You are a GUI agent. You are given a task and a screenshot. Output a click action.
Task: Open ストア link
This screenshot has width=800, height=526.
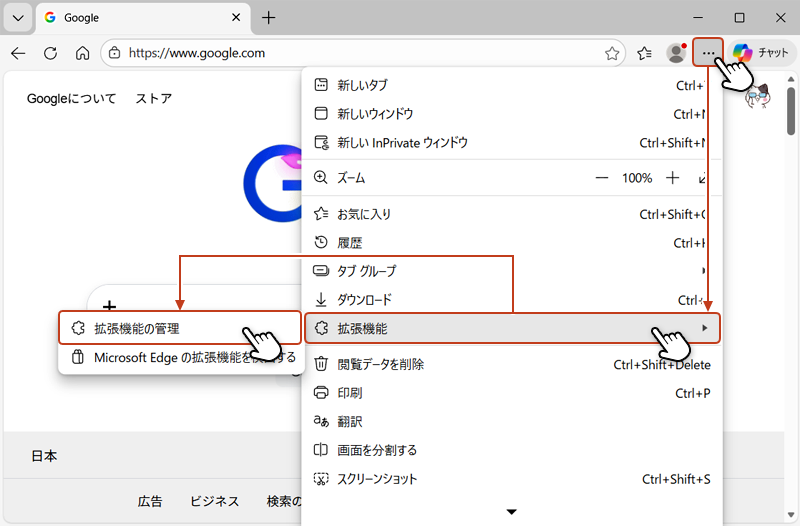[154, 98]
